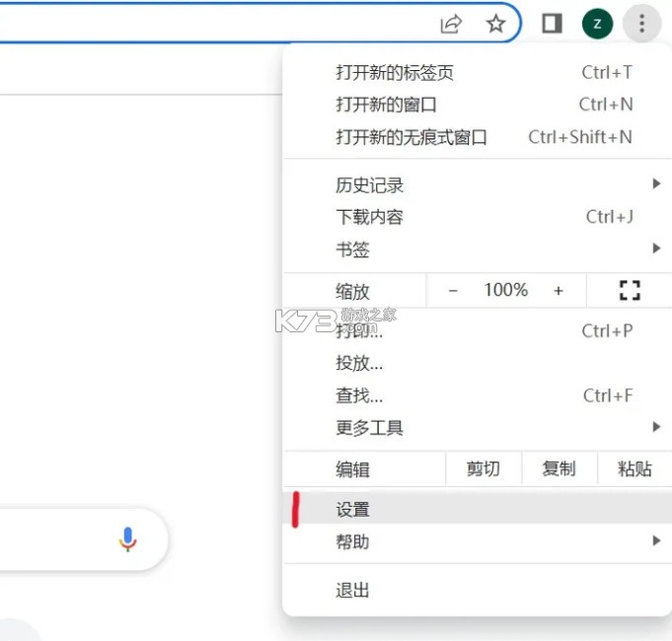This screenshot has width=672, height=641.
Task: Click the share page icon in address bar
Action: [451, 24]
